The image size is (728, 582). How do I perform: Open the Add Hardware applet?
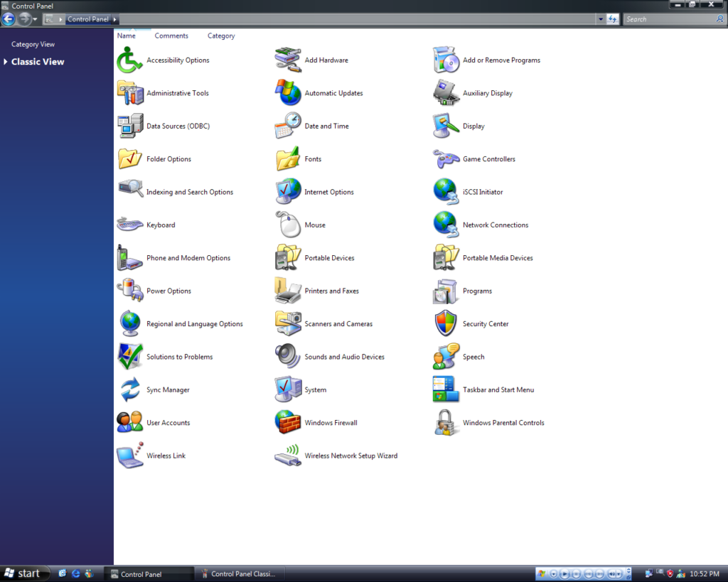pyautogui.click(x=311, y=60)
